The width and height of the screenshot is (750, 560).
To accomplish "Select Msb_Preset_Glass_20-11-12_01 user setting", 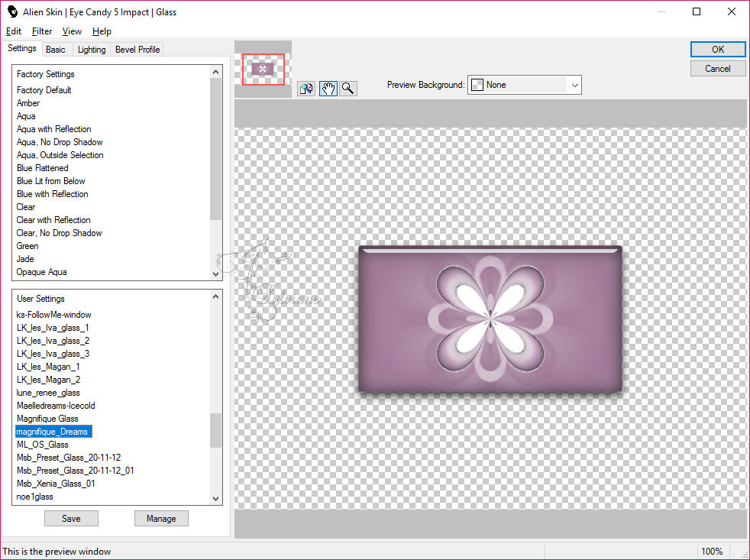I will click(x=76, y=470).
